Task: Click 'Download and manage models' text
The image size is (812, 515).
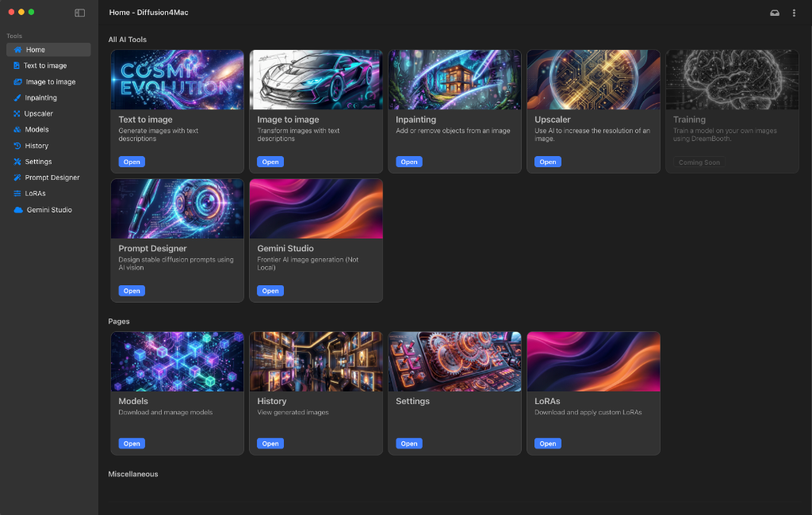Action: [166, 413]
